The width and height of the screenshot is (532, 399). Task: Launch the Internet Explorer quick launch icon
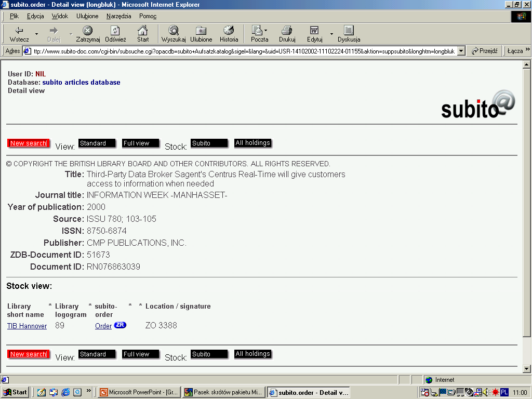pyautogui.click(x=65, y=392)
